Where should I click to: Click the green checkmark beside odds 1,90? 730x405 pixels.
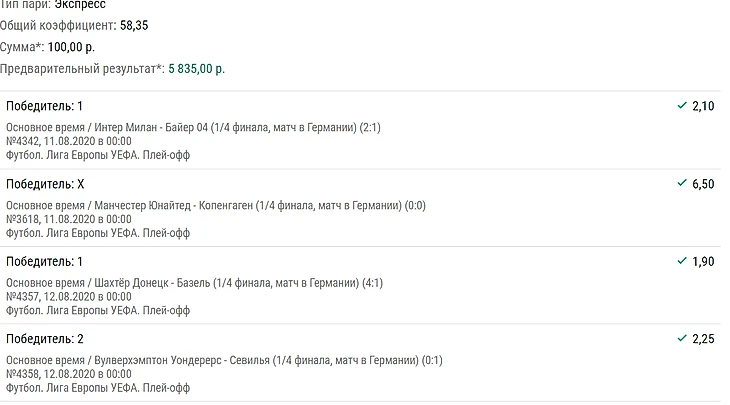681,261
